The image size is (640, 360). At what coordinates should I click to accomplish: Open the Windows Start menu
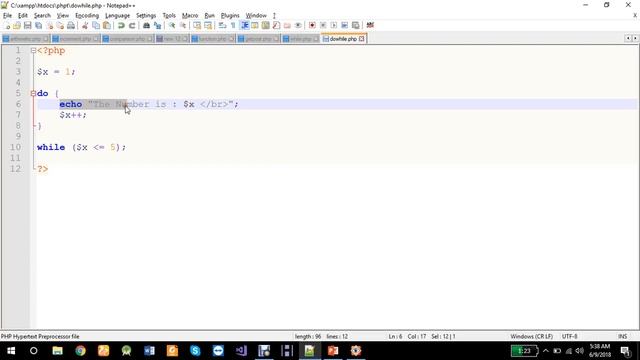pyautogui.click(x=11, y=351)
